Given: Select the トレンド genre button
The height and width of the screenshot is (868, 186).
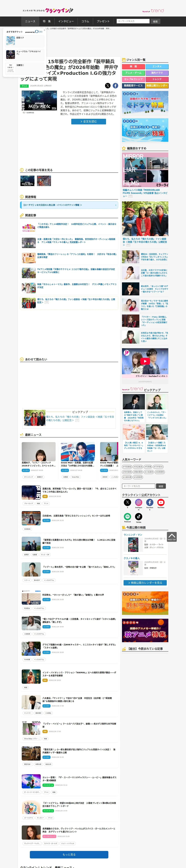Looking at the screenshot, I should click(x=157, y=79).
